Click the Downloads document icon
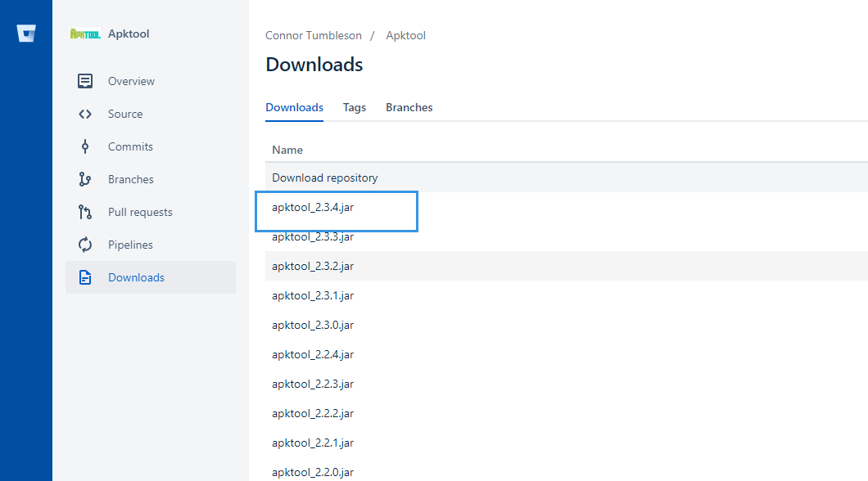This screenshot has height=481, width=868. point(84,277)
